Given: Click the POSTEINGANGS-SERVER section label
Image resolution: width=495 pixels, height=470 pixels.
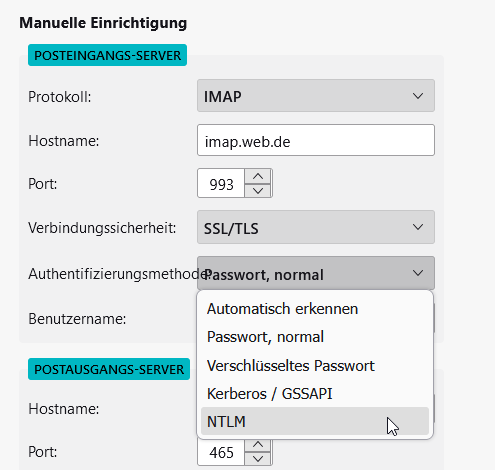Looking at the screenshot, I should coord(107,55).
